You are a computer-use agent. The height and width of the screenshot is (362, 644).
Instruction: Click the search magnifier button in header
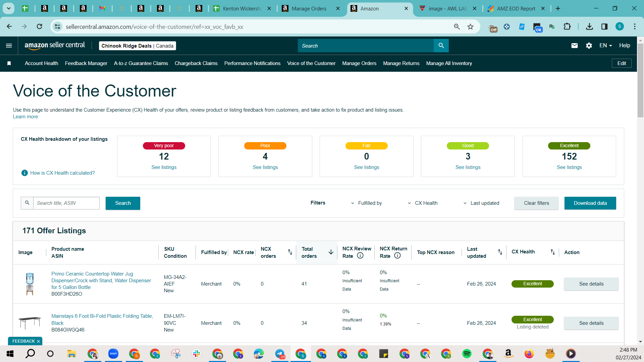click(441, 46)
